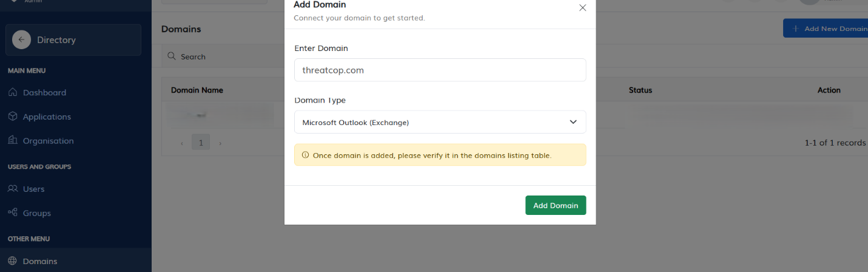Click the Enter Domain text field
The image size is (868, 272).
click(x=439, y=70)
